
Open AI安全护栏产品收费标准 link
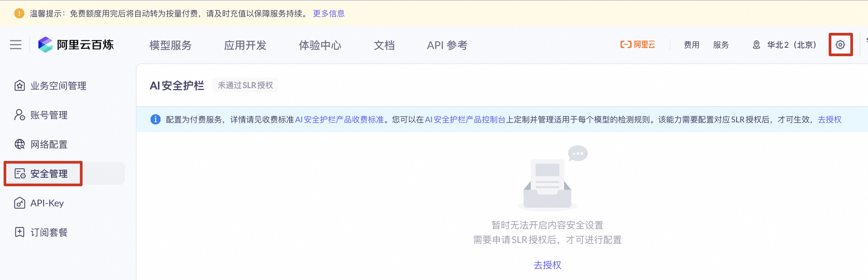pos(339,119)
